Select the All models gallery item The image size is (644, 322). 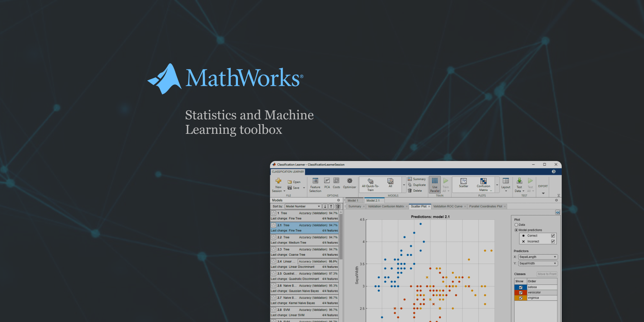[x=390, y=183]
